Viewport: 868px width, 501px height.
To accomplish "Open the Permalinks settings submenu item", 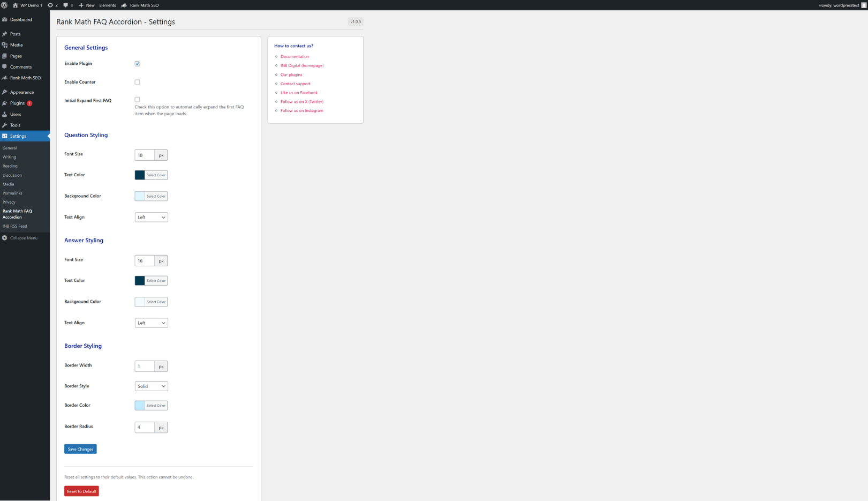I will [x=12, y=193].
